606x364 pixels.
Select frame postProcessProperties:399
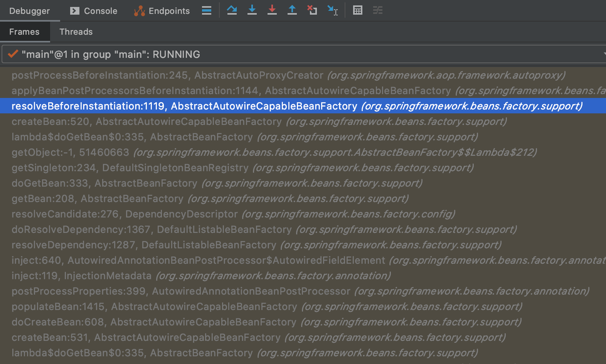303,291
